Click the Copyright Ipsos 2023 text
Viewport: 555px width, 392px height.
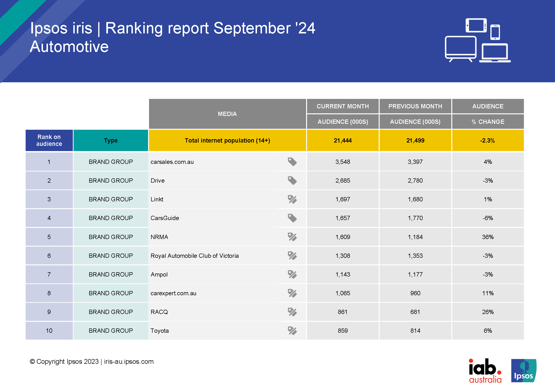click(64, 362)
